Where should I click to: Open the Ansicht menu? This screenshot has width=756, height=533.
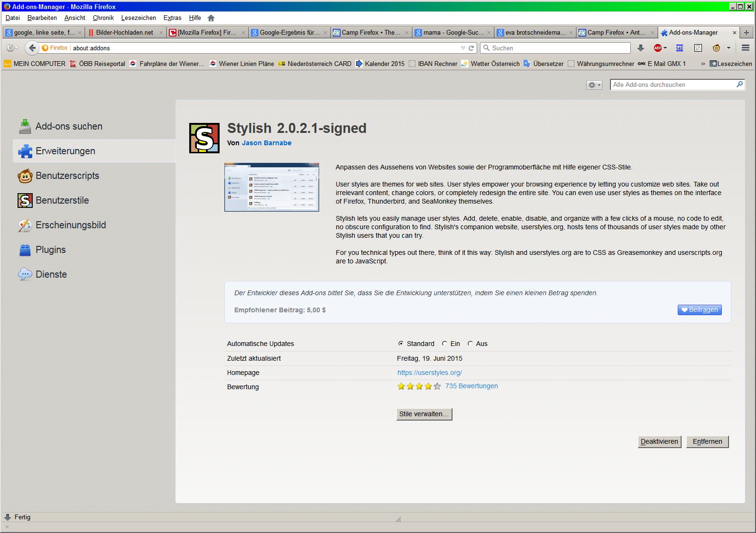click(x=75, y=18)
